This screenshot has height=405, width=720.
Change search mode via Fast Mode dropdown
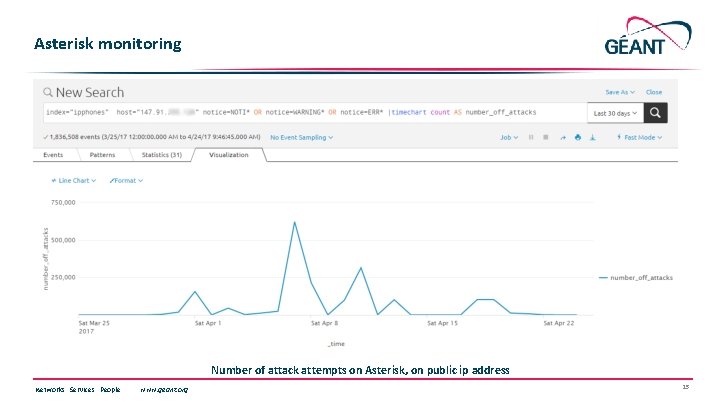(x=639, y=137)
